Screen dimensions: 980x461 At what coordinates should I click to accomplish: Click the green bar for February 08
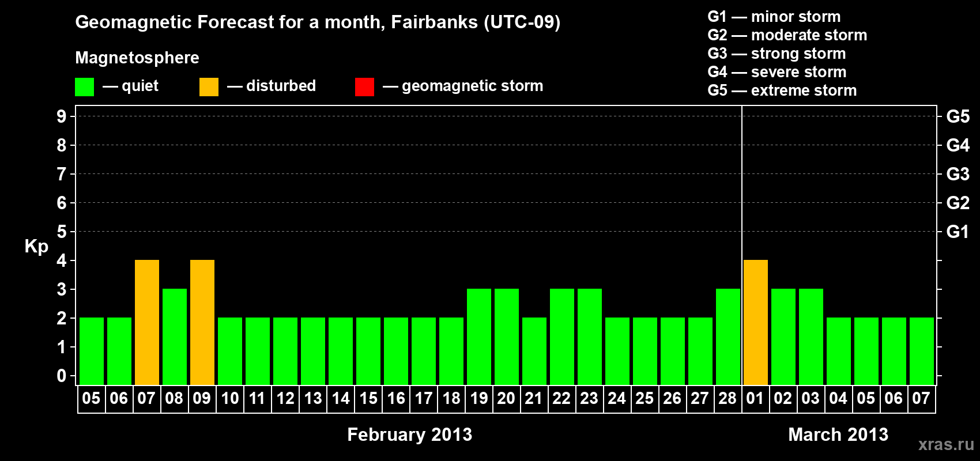175,337
